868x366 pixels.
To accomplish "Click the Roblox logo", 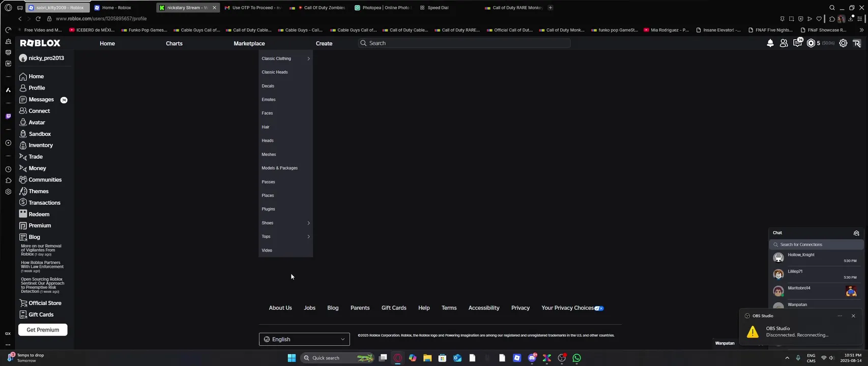I will pyautogui.click(x=40, y=43).
